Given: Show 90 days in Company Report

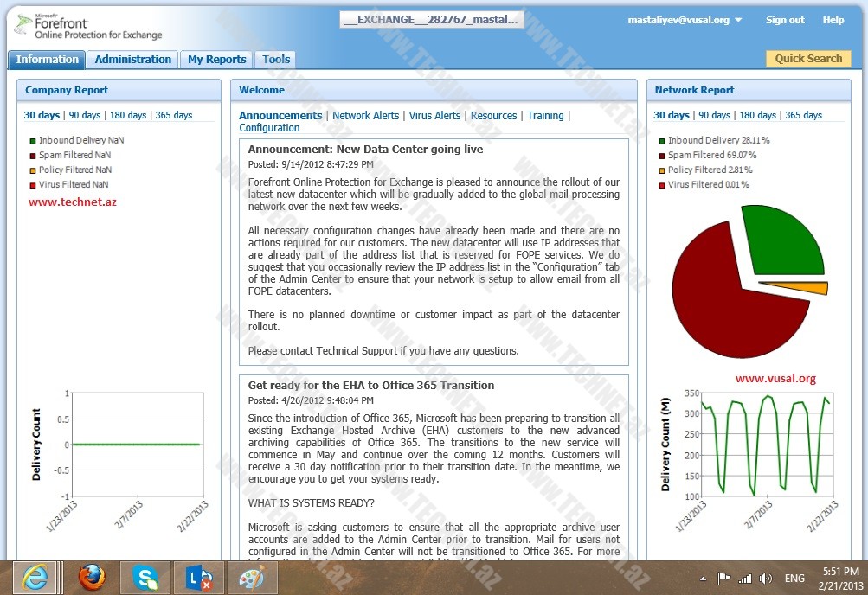Looking at the screenshot, I should [84, 115].
